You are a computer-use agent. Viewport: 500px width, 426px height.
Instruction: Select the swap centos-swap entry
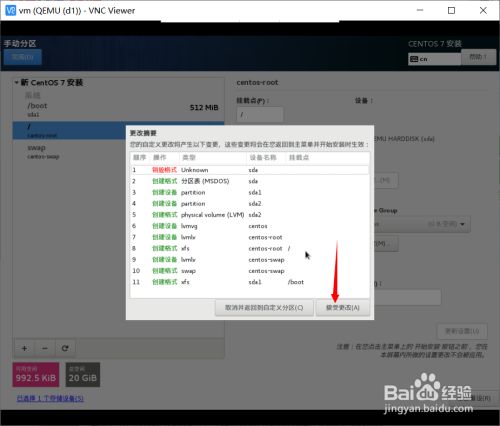click(x=69, y=151)
